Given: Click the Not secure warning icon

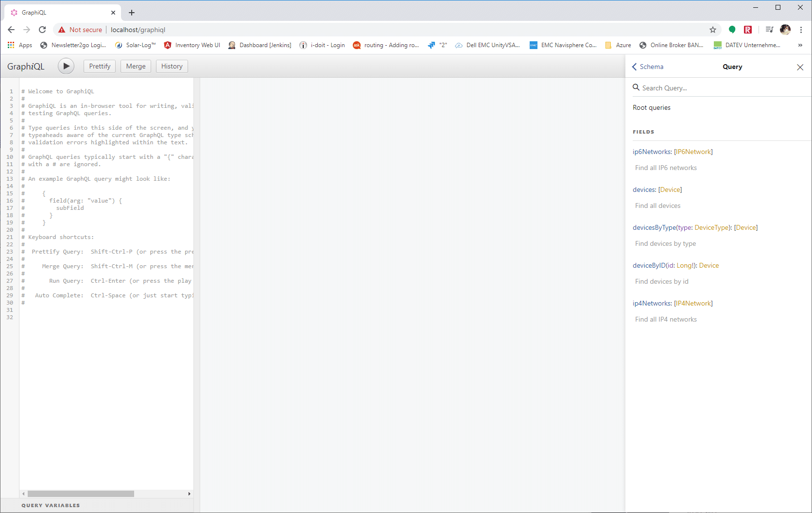Looking at the screenshot, I should point(61,30).
